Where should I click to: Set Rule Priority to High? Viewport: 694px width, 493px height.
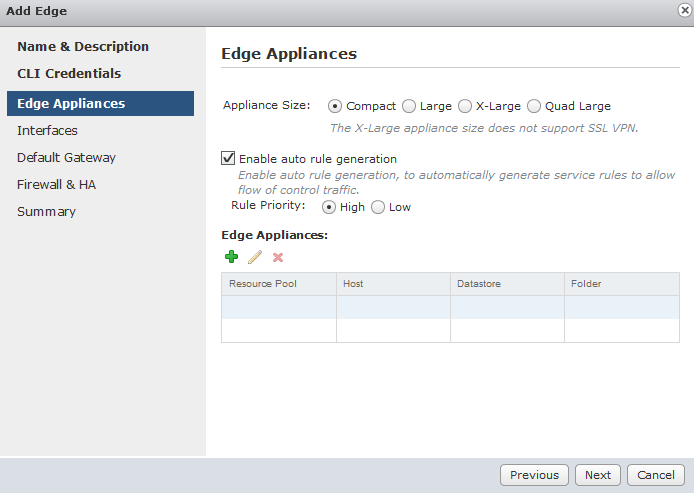click(x=329, y=207)
